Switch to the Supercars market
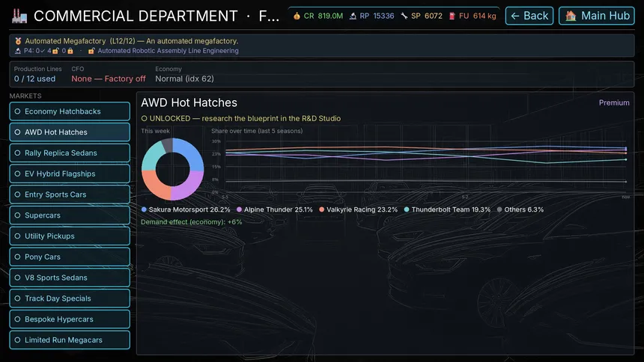The width and height of the screenshot is (644, 362). (70, 215)
